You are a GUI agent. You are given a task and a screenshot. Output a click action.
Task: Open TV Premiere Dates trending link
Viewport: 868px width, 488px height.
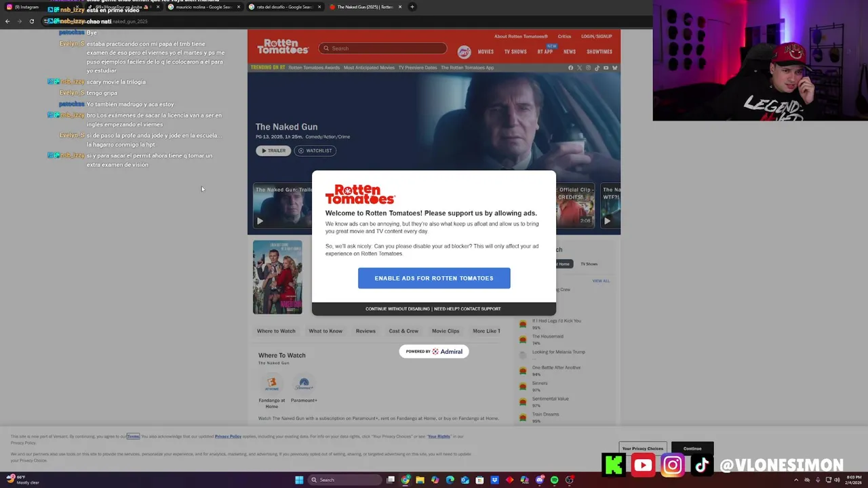pyautogui.click(x=418, y=68)
